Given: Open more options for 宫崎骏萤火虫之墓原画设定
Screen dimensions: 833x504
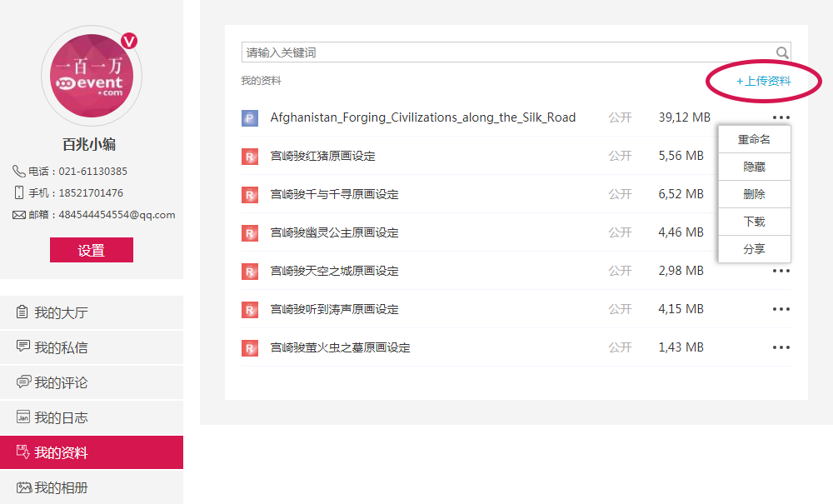Looking at the screenshot, I should 781,347.
